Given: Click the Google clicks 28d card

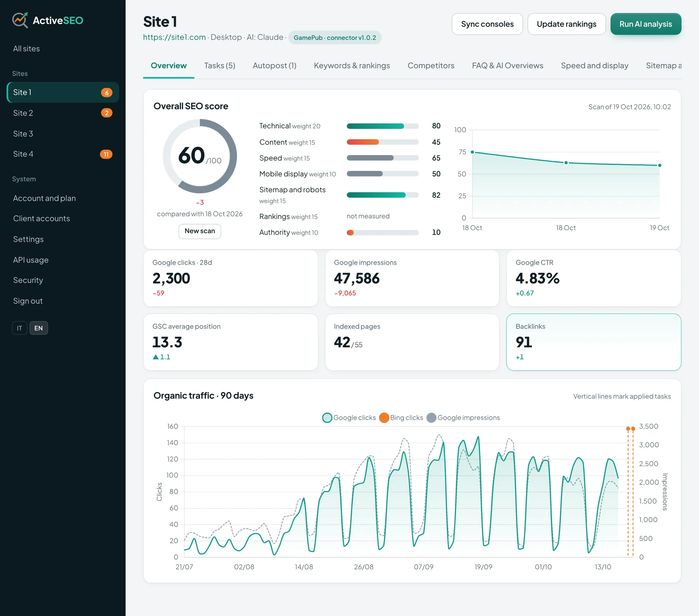Looking at the screenshot, I should point(230,278).
